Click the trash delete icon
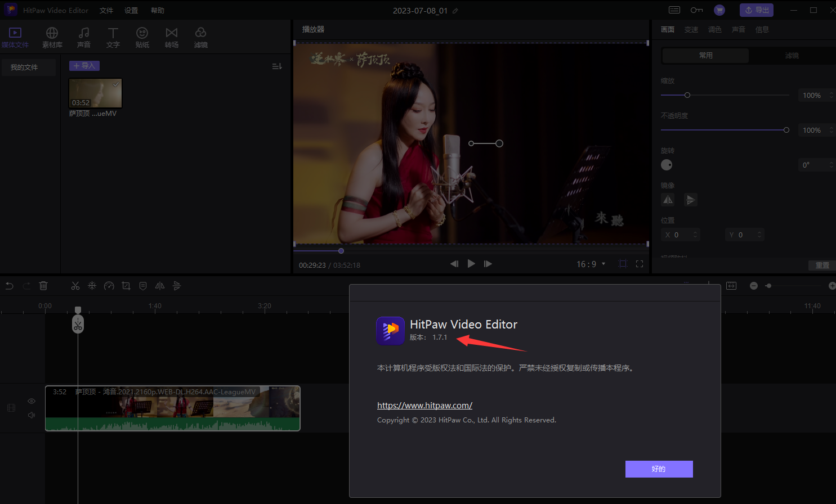Image resolution: width=836 pixels, height=504 pixels. (x=43, y=286)
